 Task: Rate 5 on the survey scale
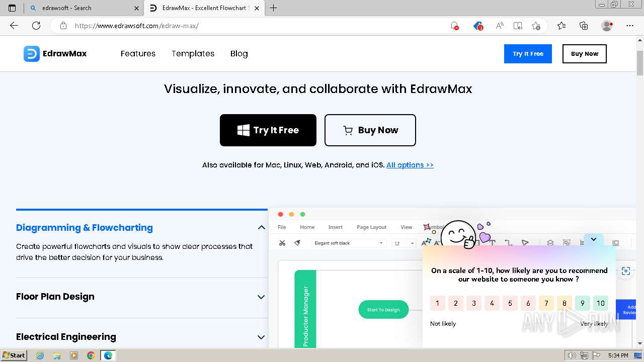pos(510,303)
